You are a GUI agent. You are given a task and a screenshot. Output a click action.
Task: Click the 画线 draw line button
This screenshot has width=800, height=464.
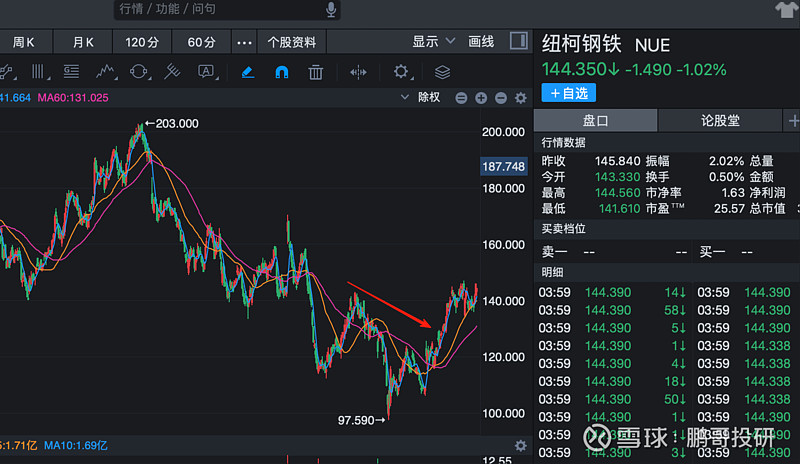481,42
